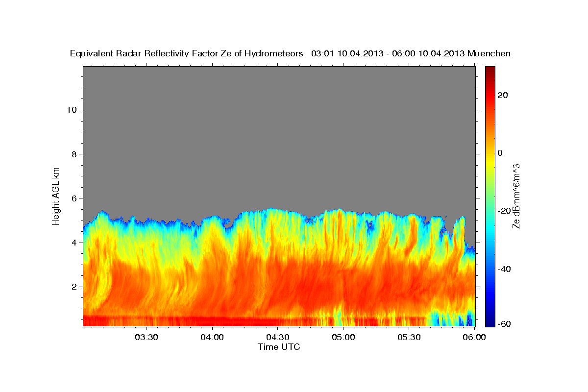The height and width of the screenshot is (392, 588).
Task: Click the colorbar value 0
Action: tap(500, 153)
